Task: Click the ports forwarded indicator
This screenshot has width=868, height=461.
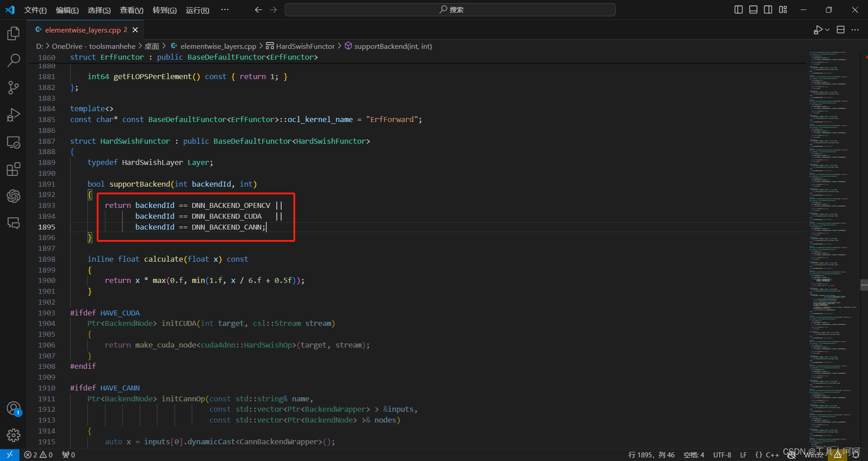Action: coord(69,455)
